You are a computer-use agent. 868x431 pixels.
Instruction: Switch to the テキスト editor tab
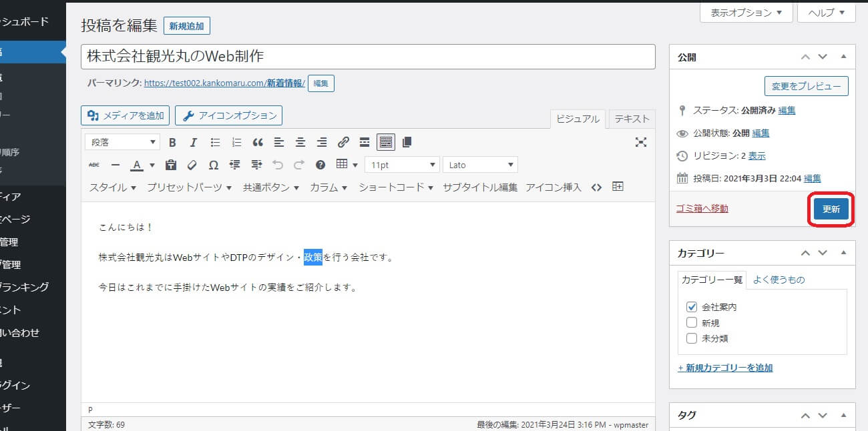tap(631, 119)
